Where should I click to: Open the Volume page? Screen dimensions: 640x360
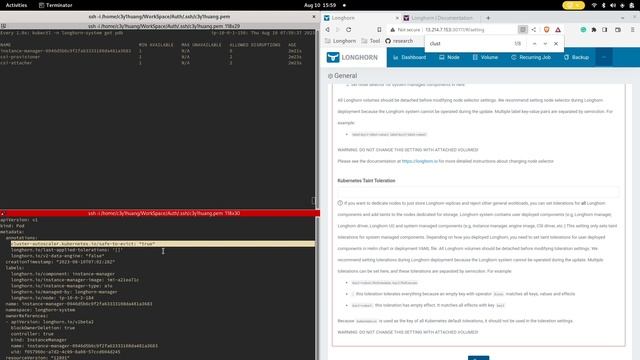[485, 58]
